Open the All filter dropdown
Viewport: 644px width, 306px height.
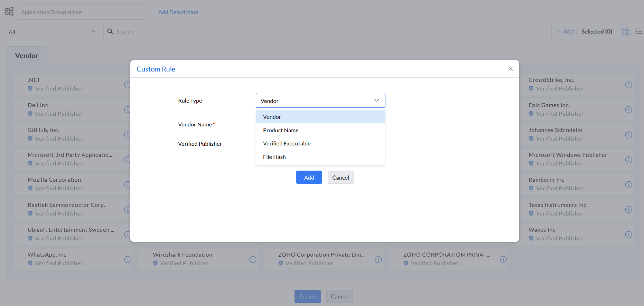53,32
